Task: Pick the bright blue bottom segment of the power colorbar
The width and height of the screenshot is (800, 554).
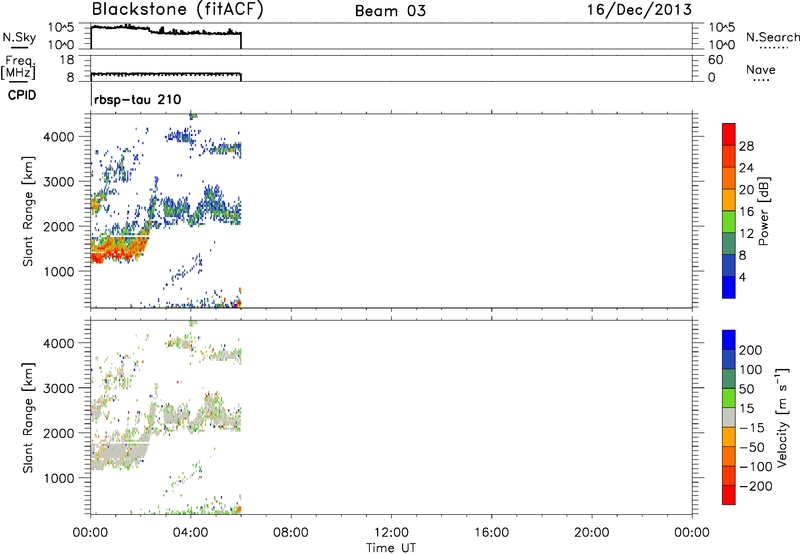Action: pos(729,287)
